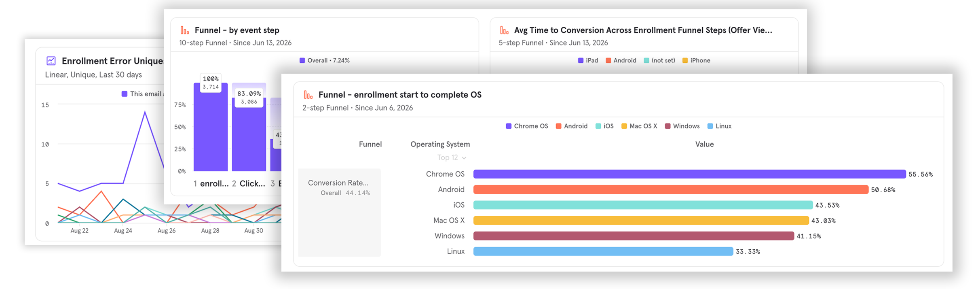Open 'Funnel – enrollment start to complete OS' title
This screenshot has height=289, width=980.
[400, 95]
